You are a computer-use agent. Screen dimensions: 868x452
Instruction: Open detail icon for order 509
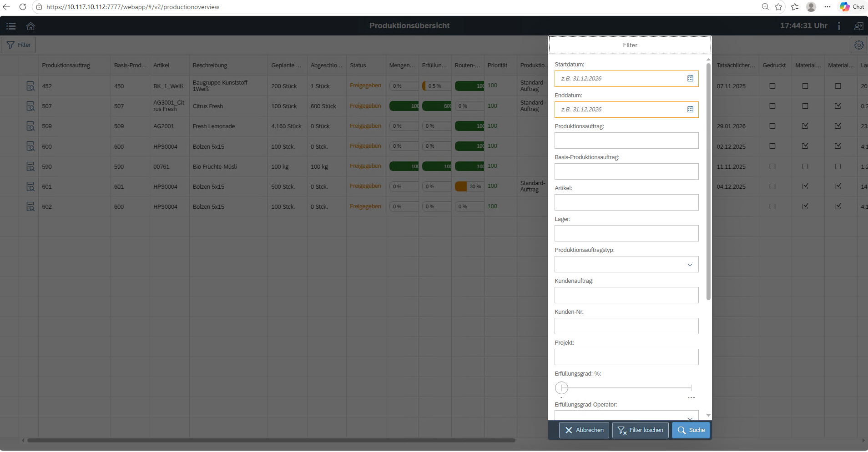[30, 126]
